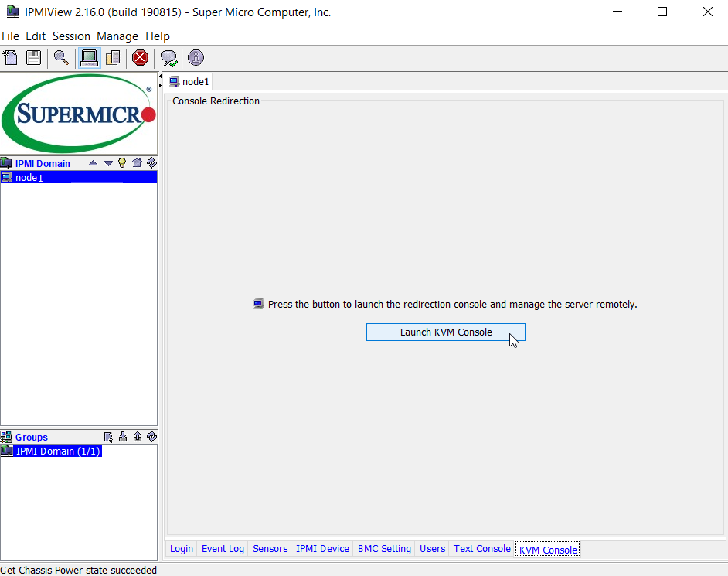Screen dimensions: 728x576
Task: Collapse the left sidebar using splitter arrow
Action: click(x=160, y=77)
